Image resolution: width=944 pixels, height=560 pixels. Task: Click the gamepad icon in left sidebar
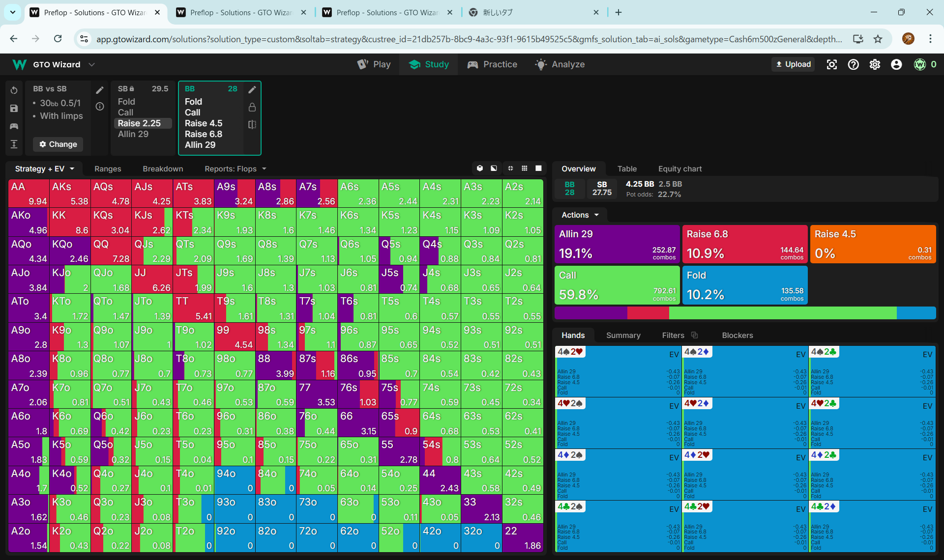14,126
